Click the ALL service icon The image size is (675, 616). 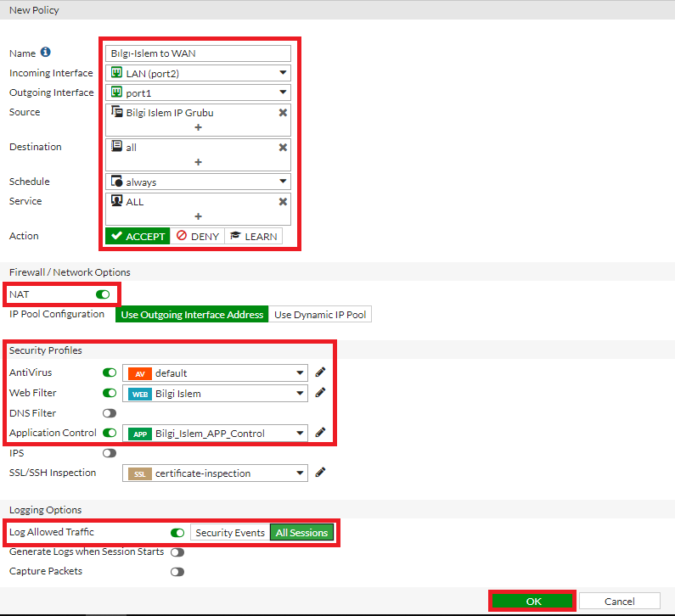116,200
